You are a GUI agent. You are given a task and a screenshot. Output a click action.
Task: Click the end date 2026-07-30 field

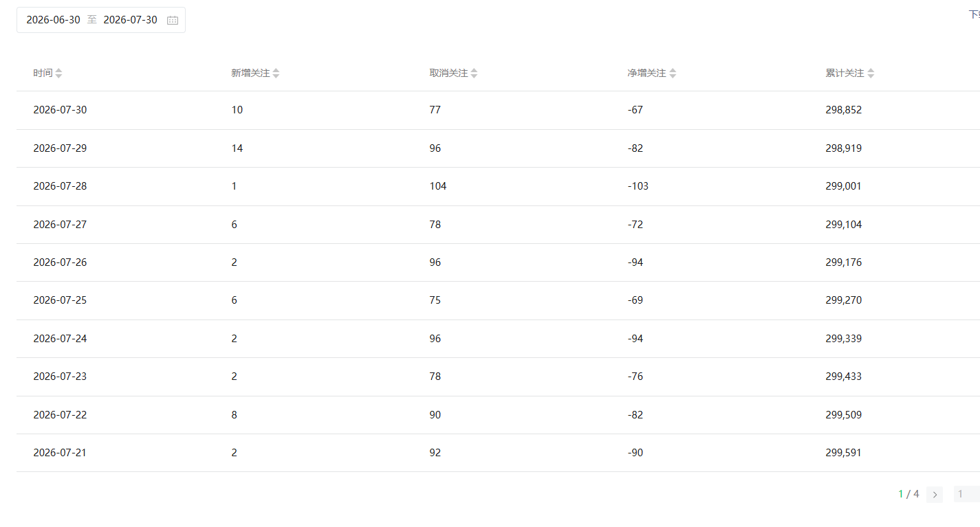point(130,20)
